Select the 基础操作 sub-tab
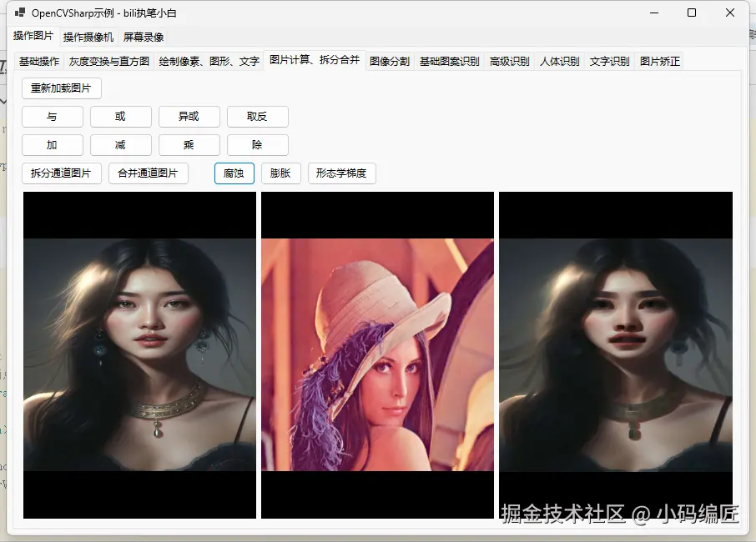Viewport: 756px width, 542px height. point(39,61)
